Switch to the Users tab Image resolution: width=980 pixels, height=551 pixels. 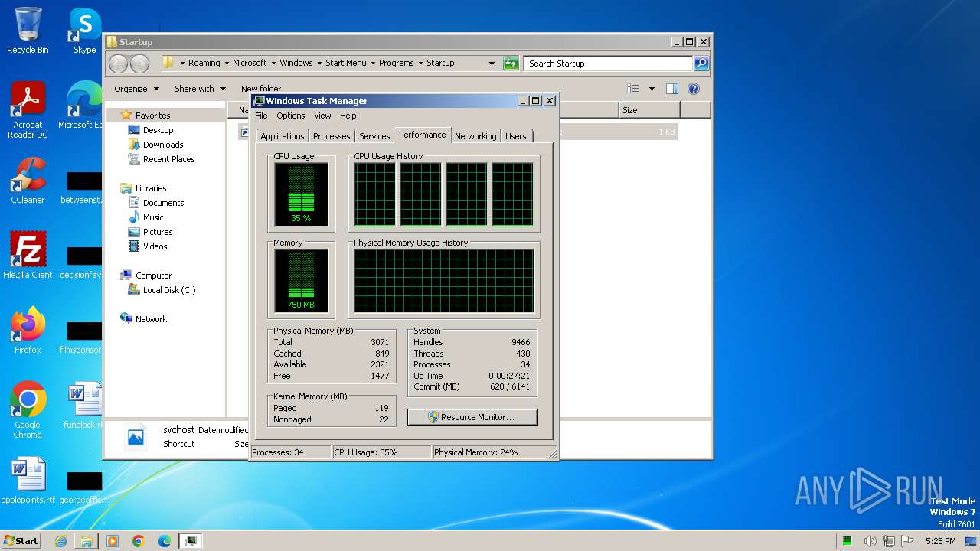516,136
